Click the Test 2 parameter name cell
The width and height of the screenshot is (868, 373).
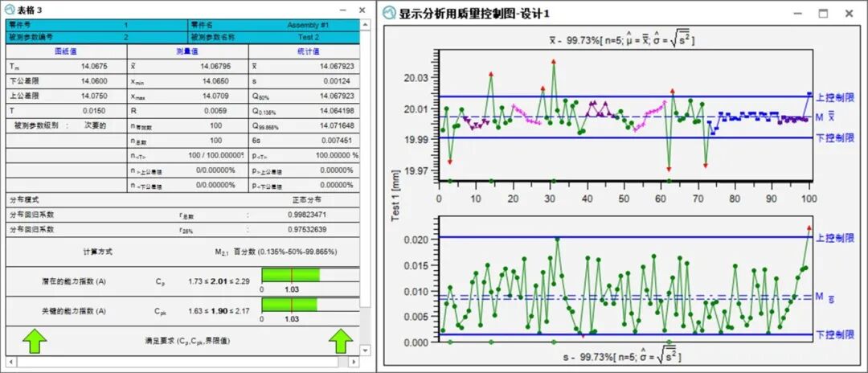tap(309, 38)
